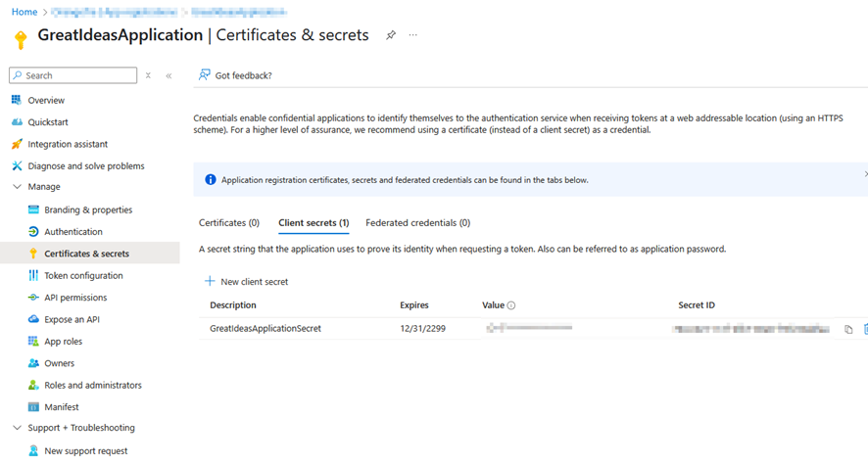Click the info icon next to Value
The width and height of the screenshot is (868, 465).
click(x=511, y=305)
